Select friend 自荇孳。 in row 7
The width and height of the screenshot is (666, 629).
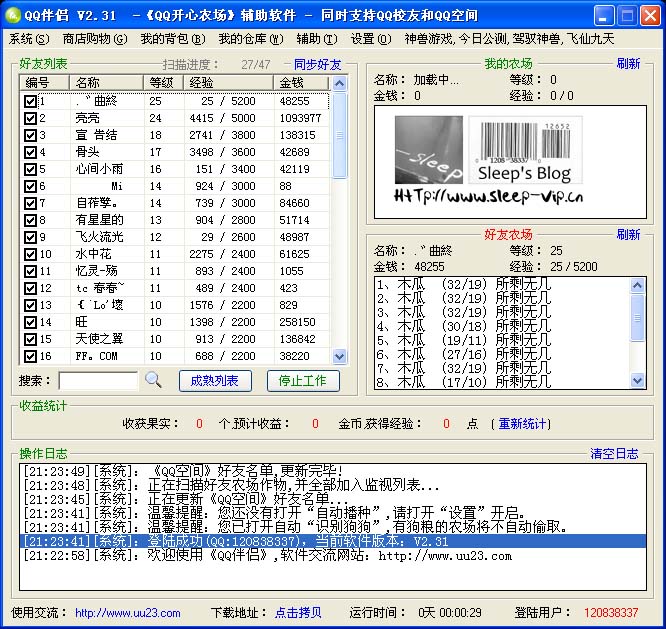[175, 203]
